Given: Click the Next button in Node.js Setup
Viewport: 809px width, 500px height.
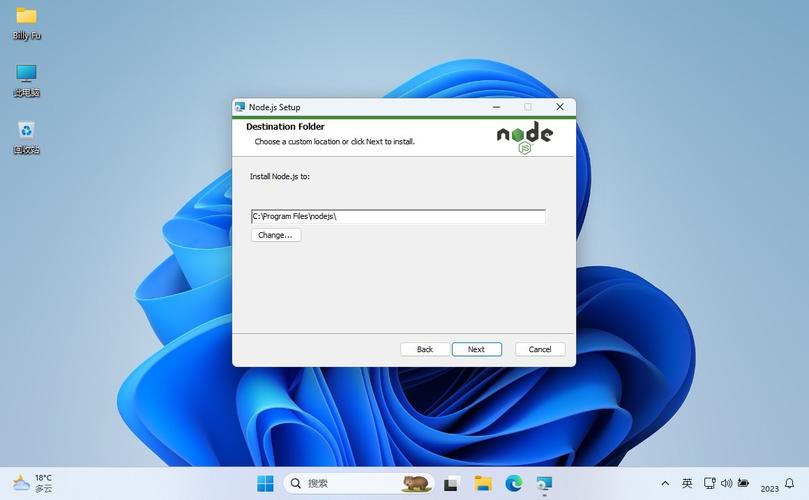Looking at the screenshot, I should coord(477,349).
